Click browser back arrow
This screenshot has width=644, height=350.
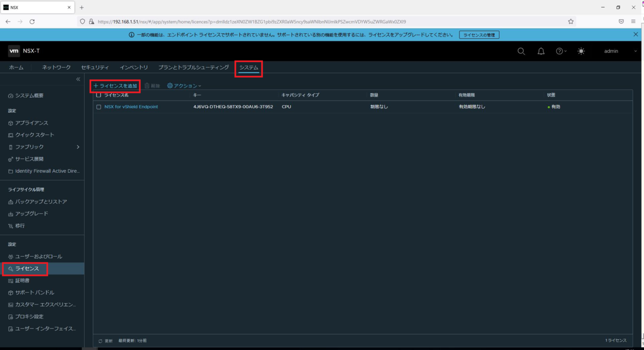pos(8,21)
